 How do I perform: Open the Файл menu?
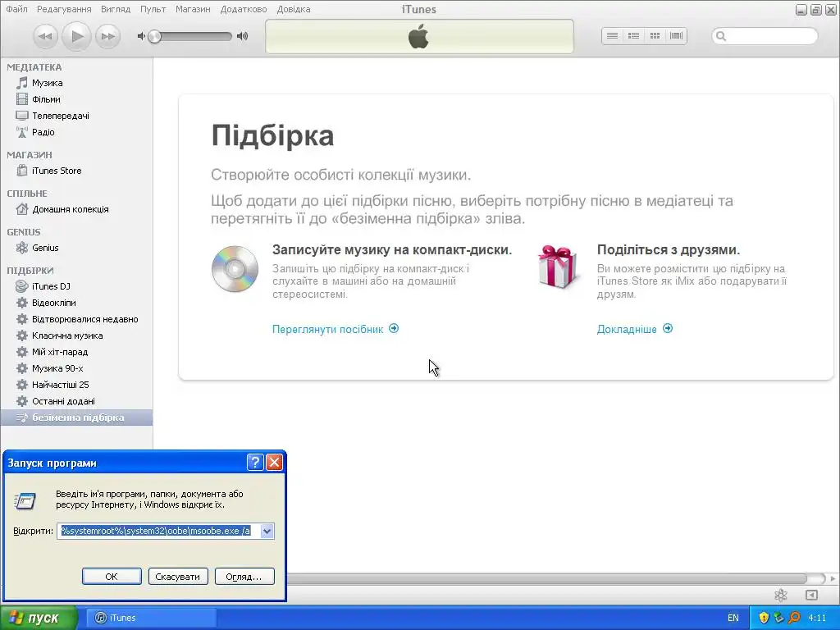pos(16,9)
